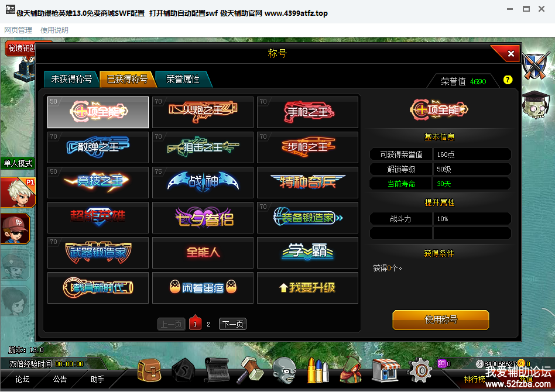Select the 十项全能 title badge in the grid

tap(98, 112)
